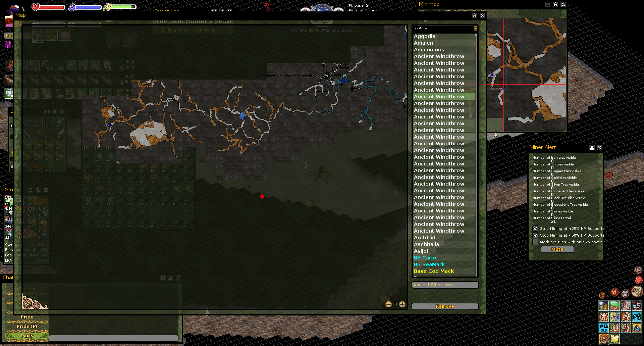The image size is (644, 346).
Task: Open the crossed tools round button
Action: coord(638,270)
